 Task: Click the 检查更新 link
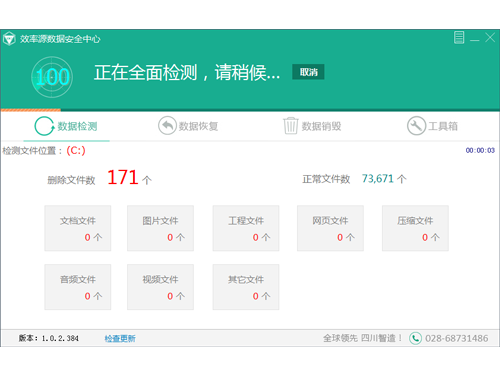(120, 339)
